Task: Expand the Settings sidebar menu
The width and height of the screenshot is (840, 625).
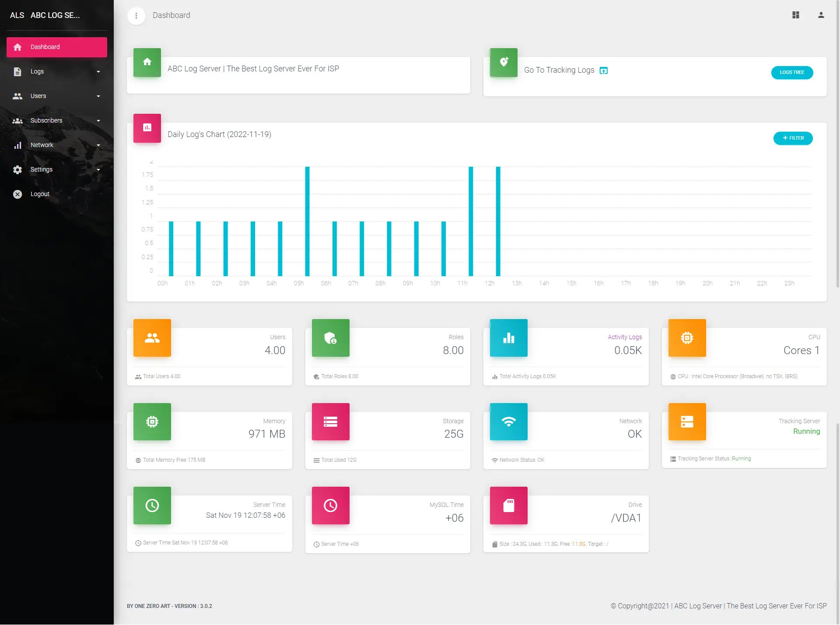Action: pyautogui.click(x=56, y=170)
